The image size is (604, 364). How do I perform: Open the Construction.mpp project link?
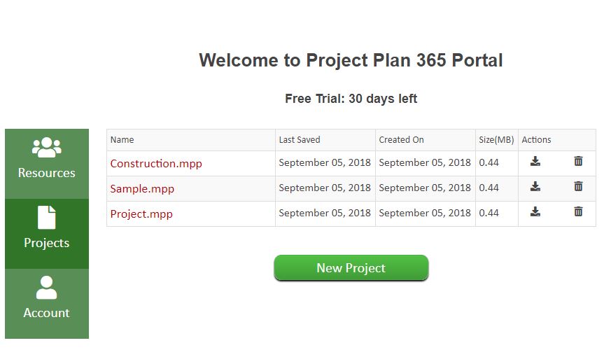pyautogui.click(x=156, y=164)
